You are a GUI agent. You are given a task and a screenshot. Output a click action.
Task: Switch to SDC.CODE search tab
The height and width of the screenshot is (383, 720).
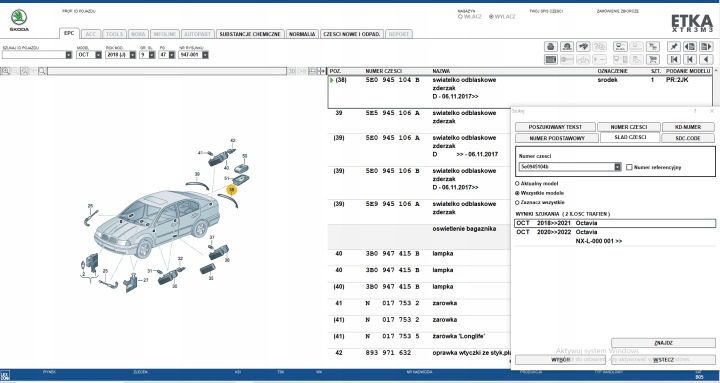click(x=688, y=138)
